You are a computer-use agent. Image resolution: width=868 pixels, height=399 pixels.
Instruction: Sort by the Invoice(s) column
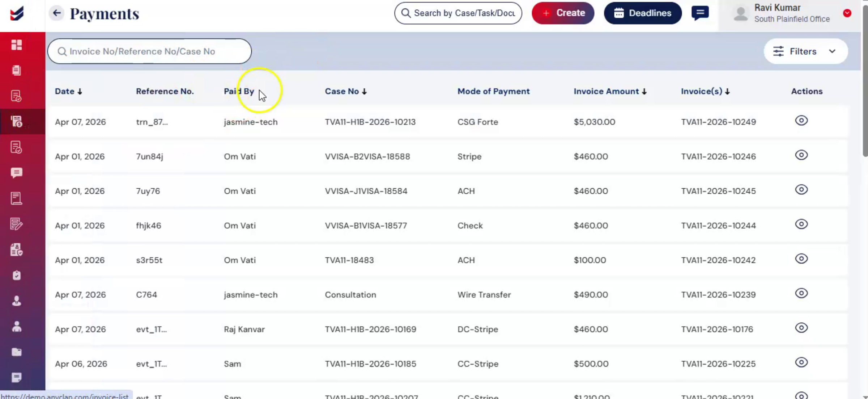coord(705,91)
